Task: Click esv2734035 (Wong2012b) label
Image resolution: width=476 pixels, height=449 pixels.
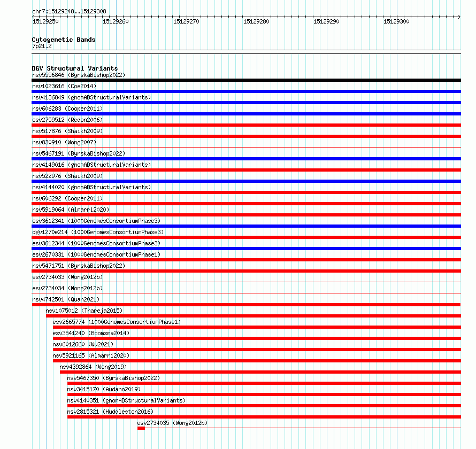Action: click(x=172, y=423)
